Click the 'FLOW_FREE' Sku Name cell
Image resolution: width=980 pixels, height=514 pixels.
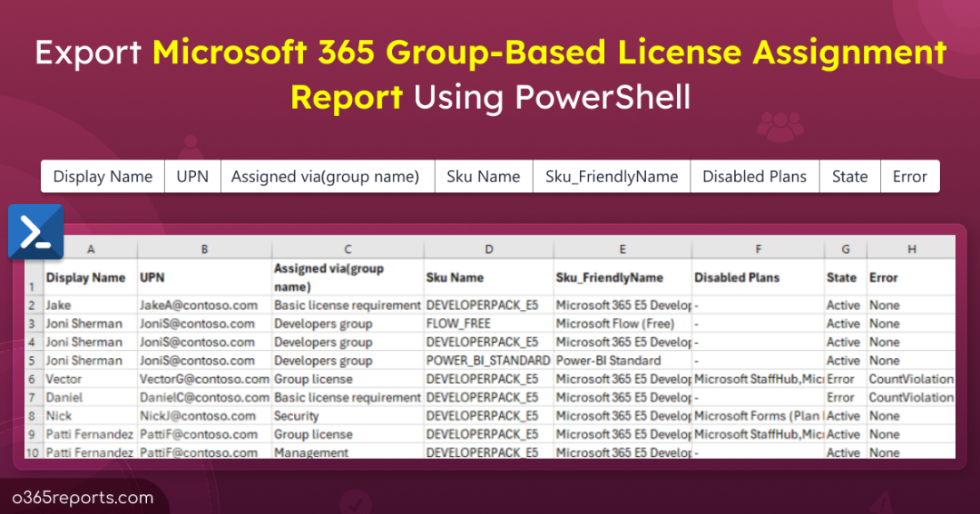tap(489, 324)
